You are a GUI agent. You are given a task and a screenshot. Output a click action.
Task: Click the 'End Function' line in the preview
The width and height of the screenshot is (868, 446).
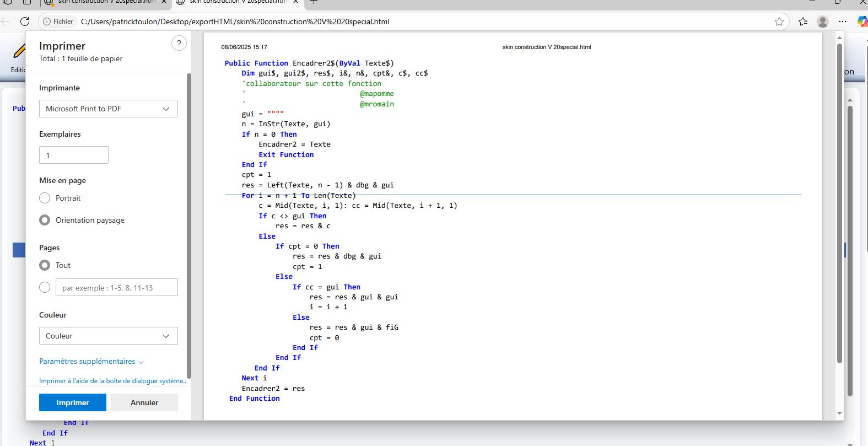(x=255, y=399)
